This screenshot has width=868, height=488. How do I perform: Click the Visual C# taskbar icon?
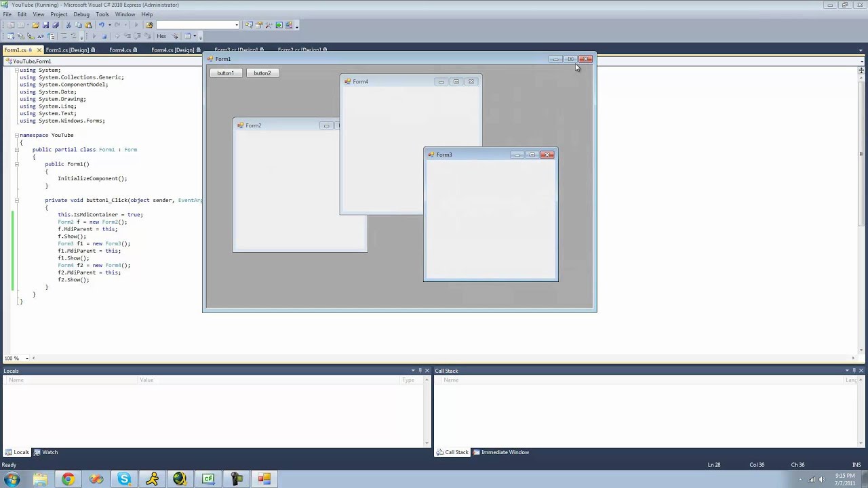pyautogui.click(x=208, y=479)
